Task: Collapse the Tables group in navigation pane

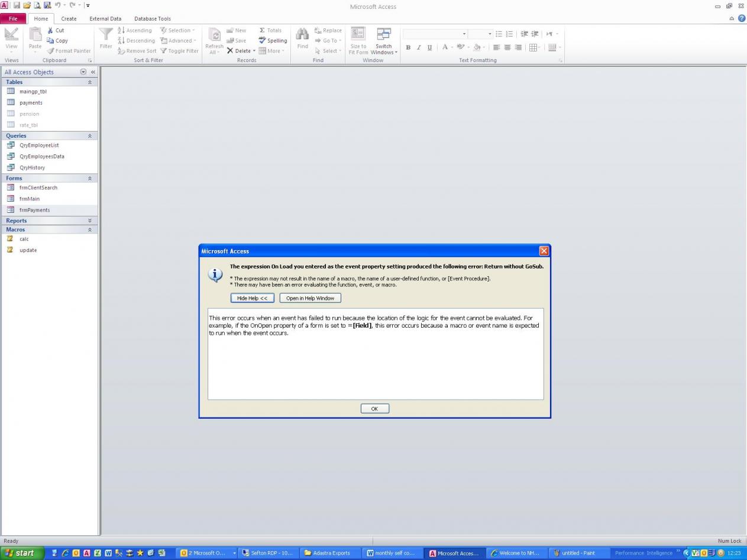Action: [x=90, y=82]
